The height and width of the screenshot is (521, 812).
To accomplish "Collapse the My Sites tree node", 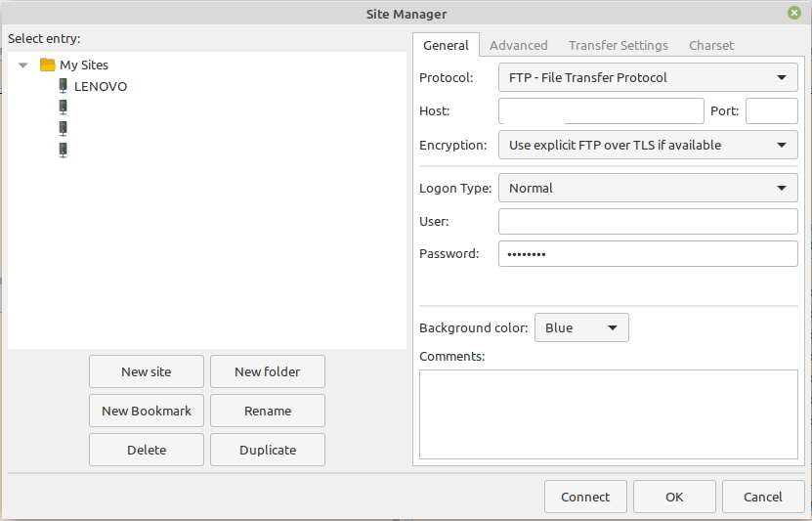I will 23,65.
